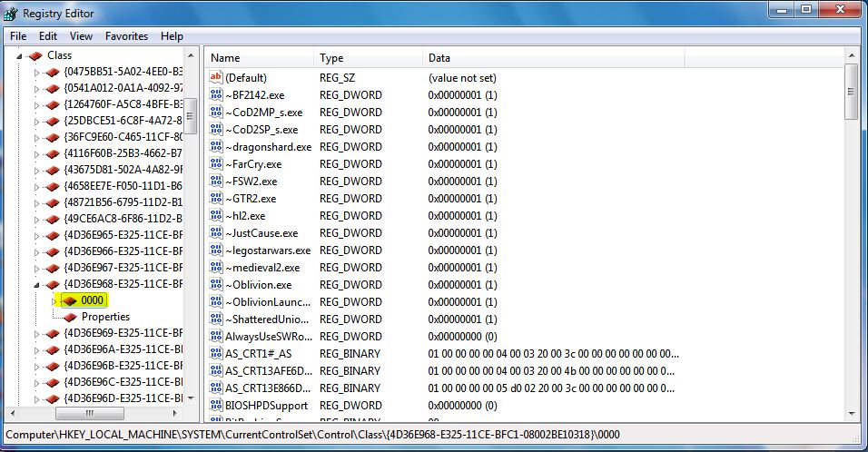
Task: Click the ~Oblivion.exe value icon
Action: pyautogui.click(x=216, y=284)
